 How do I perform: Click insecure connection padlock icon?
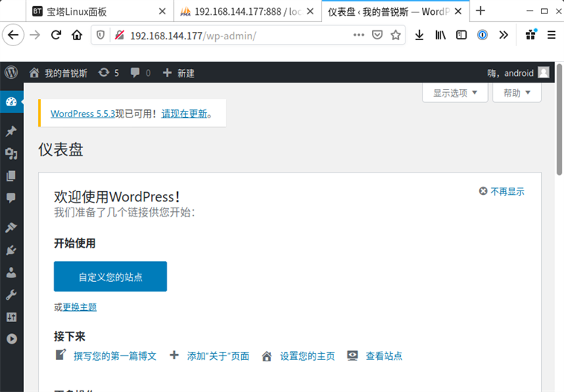(x=119, y=35)
